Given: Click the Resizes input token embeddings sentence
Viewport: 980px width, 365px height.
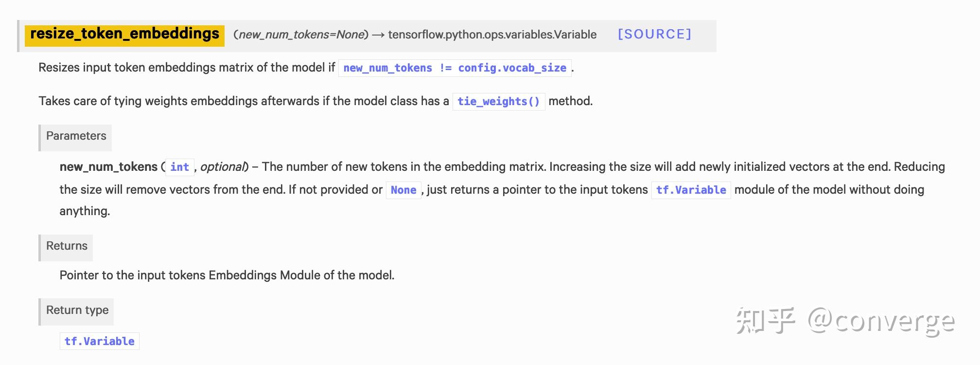Looking at the screenshot, I should coord(187,68).
